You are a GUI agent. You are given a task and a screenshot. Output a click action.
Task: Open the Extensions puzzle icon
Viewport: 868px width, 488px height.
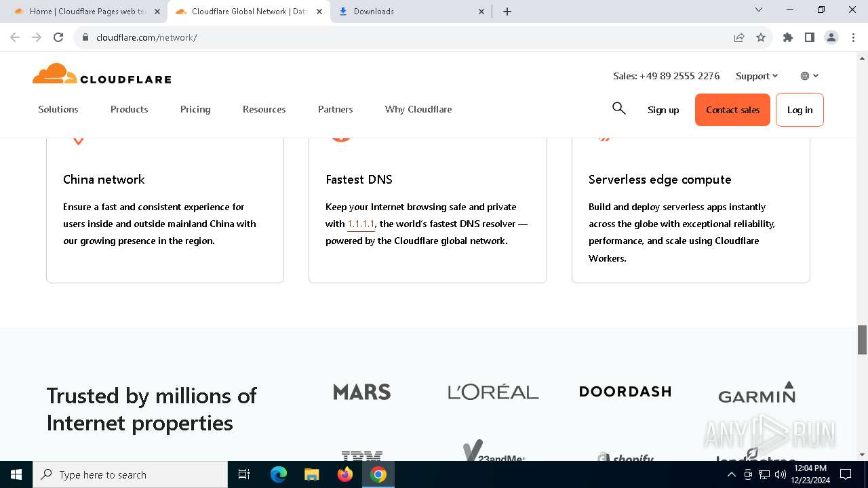point(788,37)
